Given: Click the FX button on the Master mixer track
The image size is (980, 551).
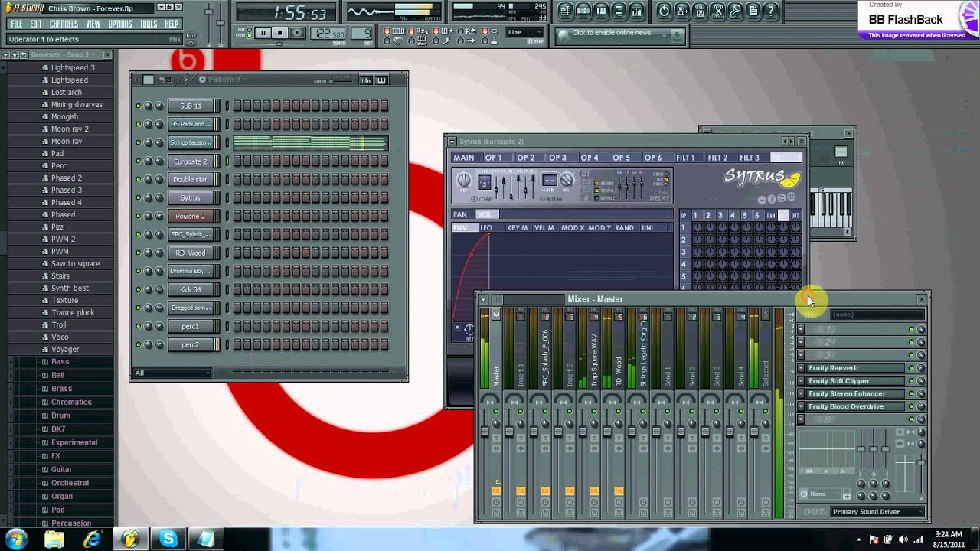Looking at the screenshot, I should [x=496, y=491].
